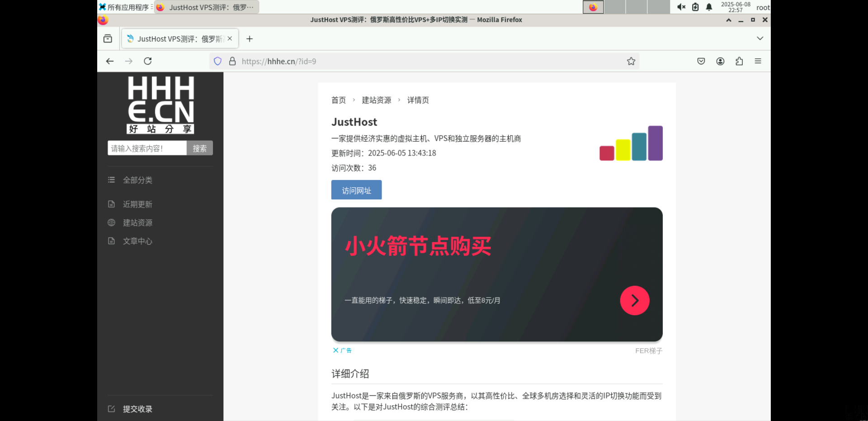Screen dimensions: 868x421
Task: Click the 提交收录 edit icon
Action: [111, 409]
